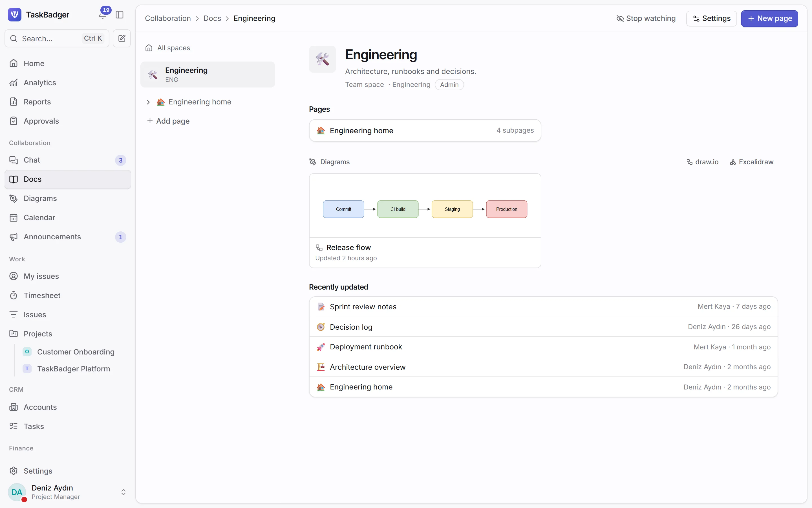
Task: Open Diagrams in the sidebar
Action: point(67,198)
